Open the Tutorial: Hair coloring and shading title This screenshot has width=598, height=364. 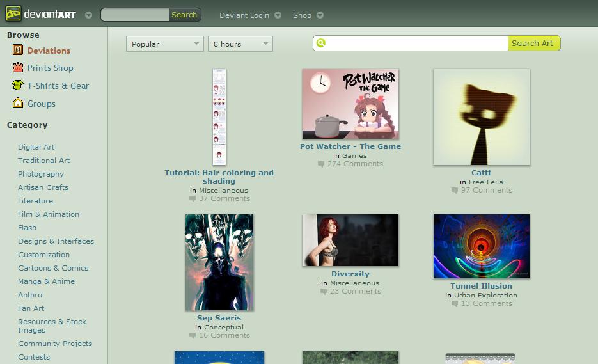[x=219, y=177]
